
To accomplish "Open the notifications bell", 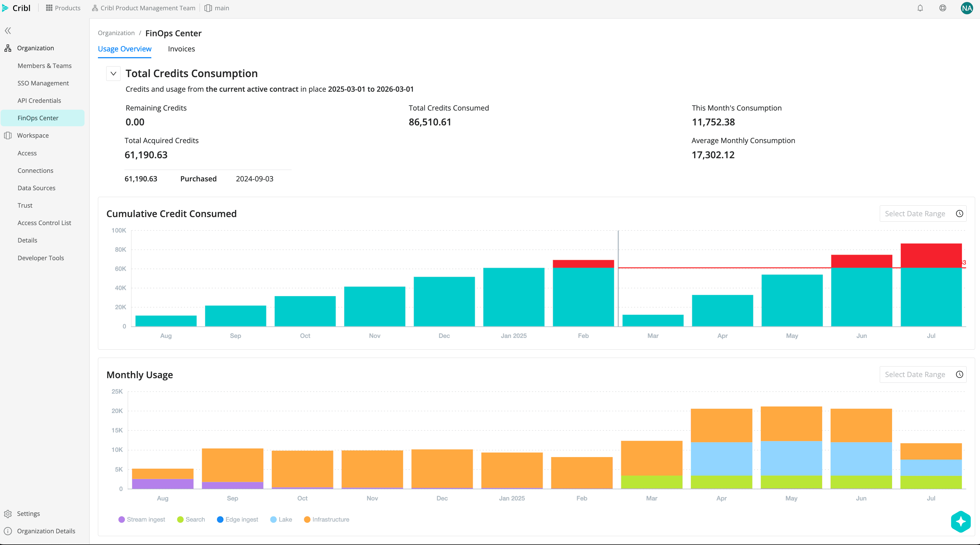I will click(920, 8).
